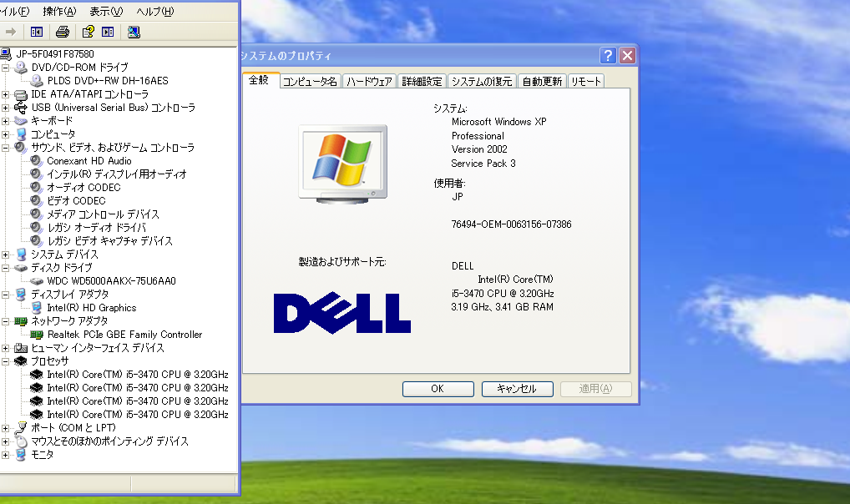The height and width of the screenshot is (504, 850).
Task: Click the printer toolbar icon
Action: (63, 32)
